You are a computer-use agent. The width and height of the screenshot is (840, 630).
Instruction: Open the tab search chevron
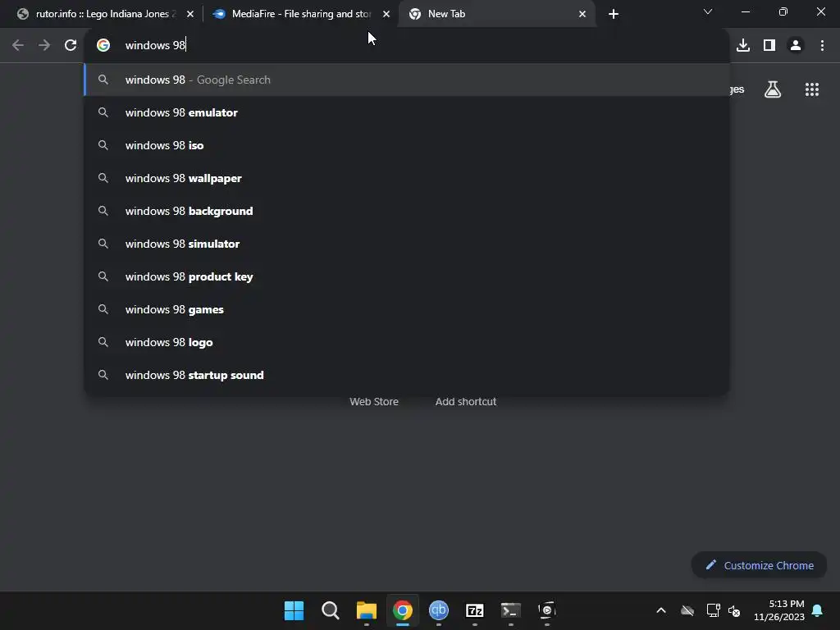[708, 11]
